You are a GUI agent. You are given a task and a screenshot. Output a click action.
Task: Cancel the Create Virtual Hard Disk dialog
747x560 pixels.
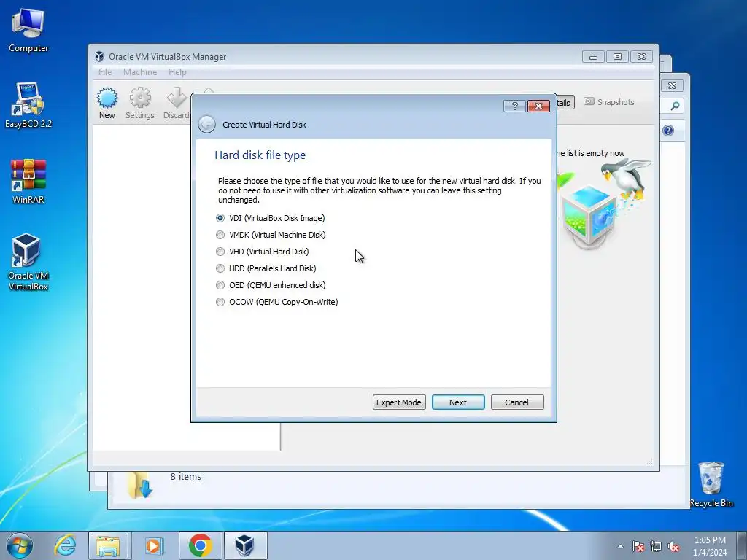pyautogui.click(x=517, y=402)
